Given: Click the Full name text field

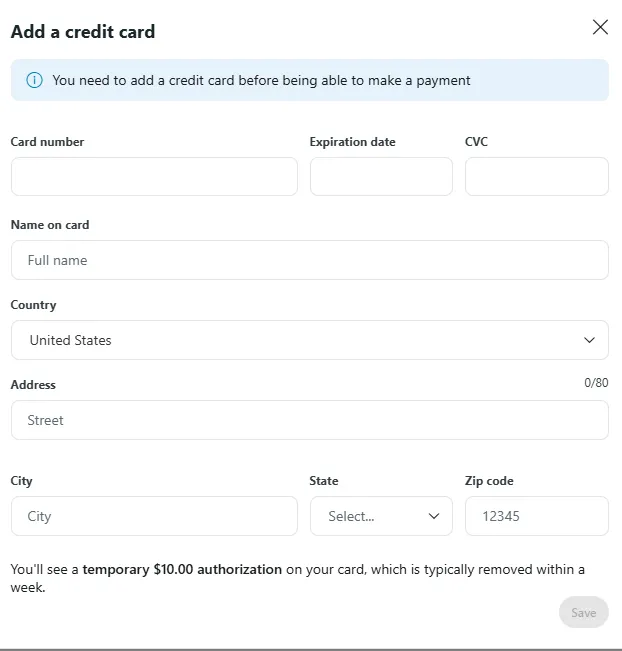Looking at the screenshot, I should pyautogui.click(x=309, y=260).
